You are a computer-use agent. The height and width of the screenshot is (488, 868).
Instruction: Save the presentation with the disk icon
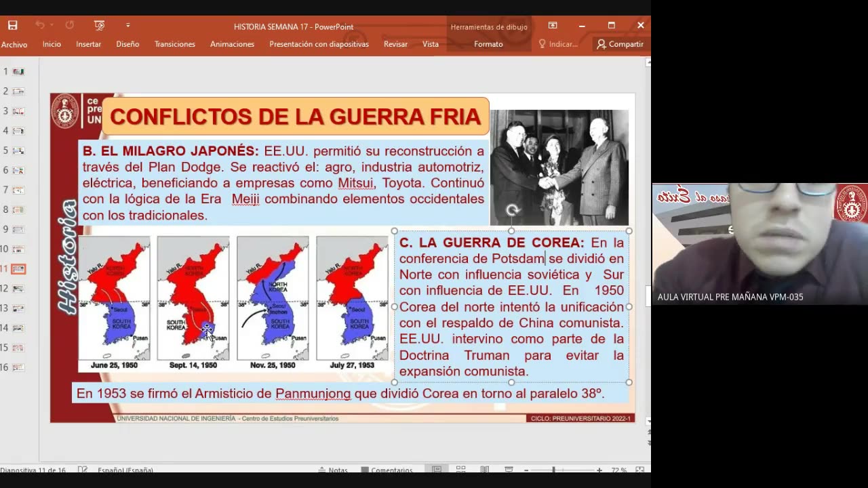coord(12,25)
